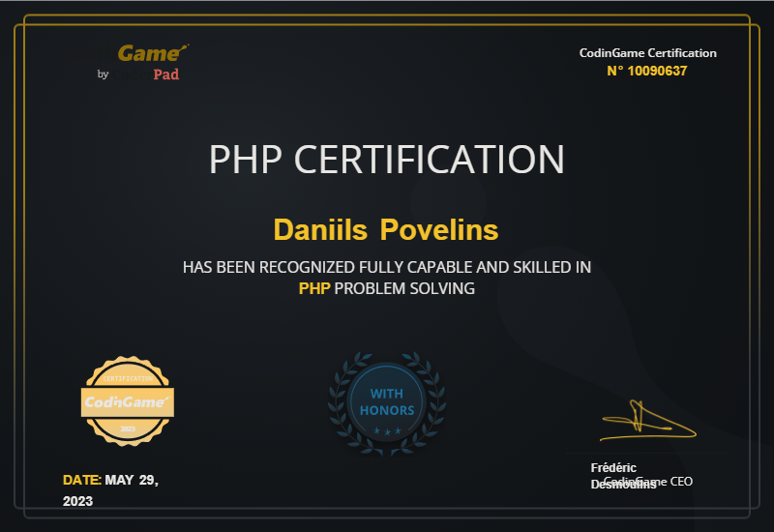This screenshot has height=532, width=774.
Task: Click the CEO's handwritten signature
Action: (644, 420)
